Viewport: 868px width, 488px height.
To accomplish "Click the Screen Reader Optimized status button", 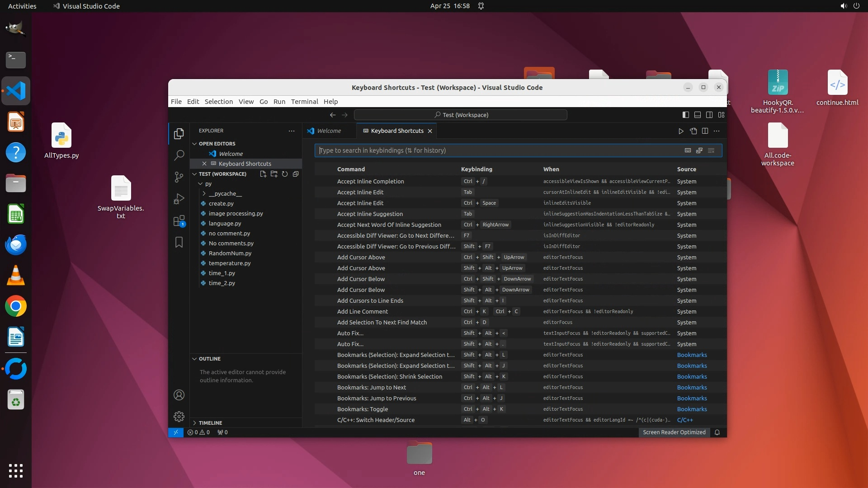I will 674,432.
